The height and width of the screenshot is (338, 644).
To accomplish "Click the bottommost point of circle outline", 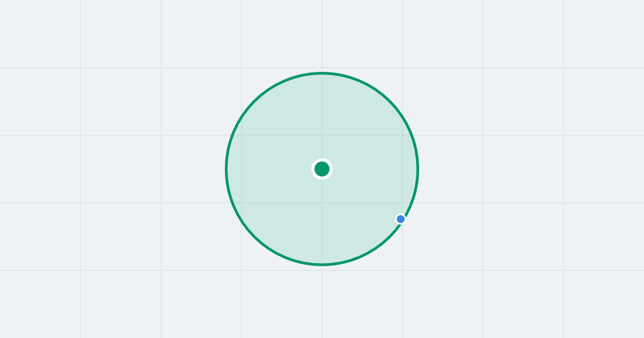I will [322, 264].
